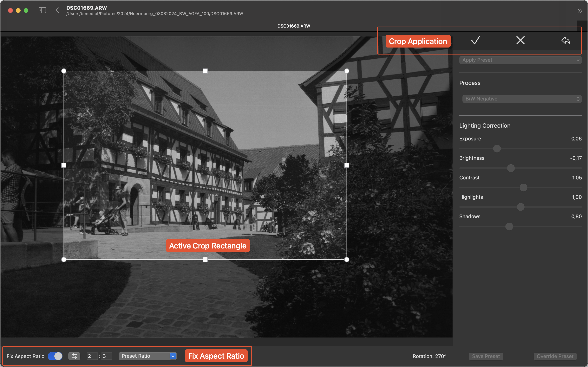Expand the Apply Preset dropdown
This screenshot has width=588, height=367.
[x=520, y=60]
